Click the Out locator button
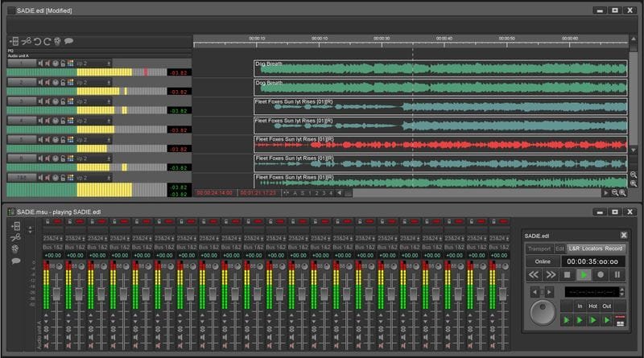The width and height of the screenshot is (644, 358). point(606,306)
